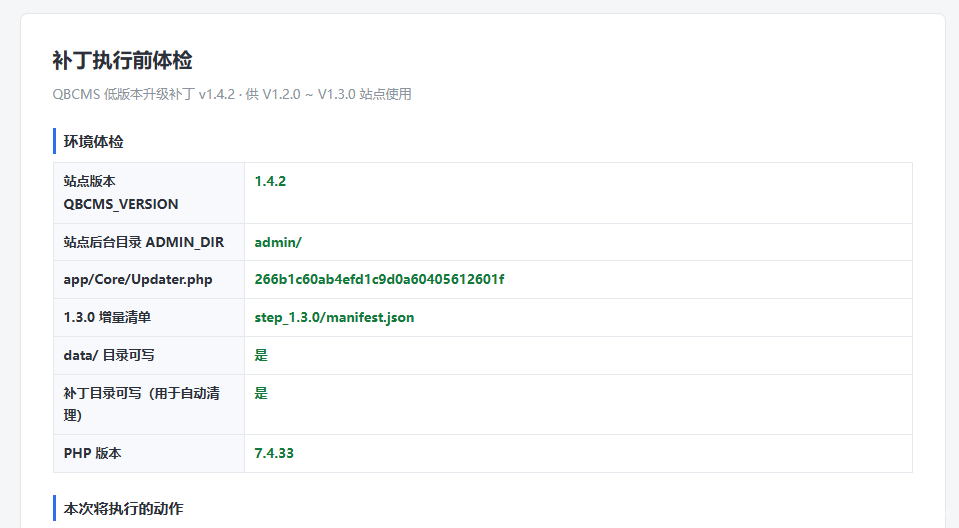Select the 是 value for data/ 目录可写
The width and height of the screenshot is (959, 528).
pos(261,355)
